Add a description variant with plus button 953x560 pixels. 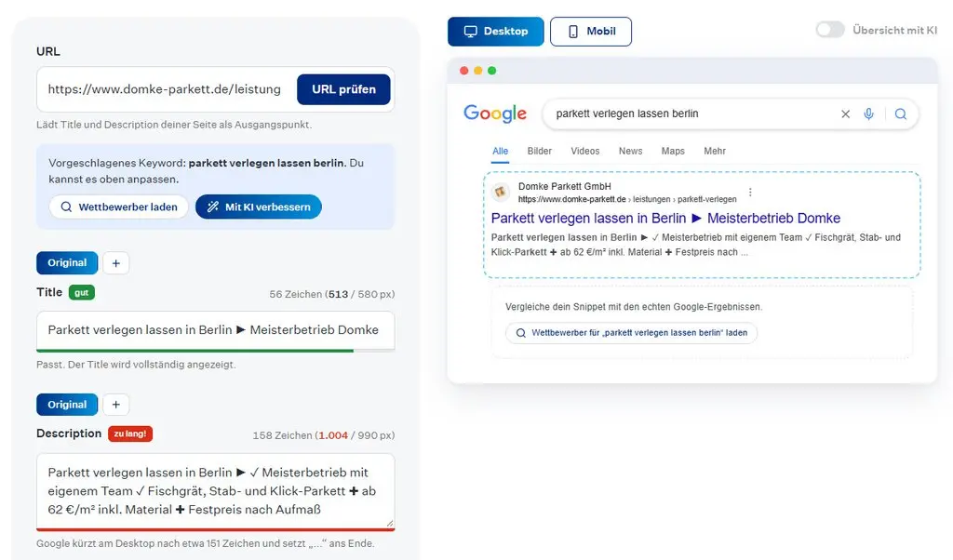click(116, 405)
